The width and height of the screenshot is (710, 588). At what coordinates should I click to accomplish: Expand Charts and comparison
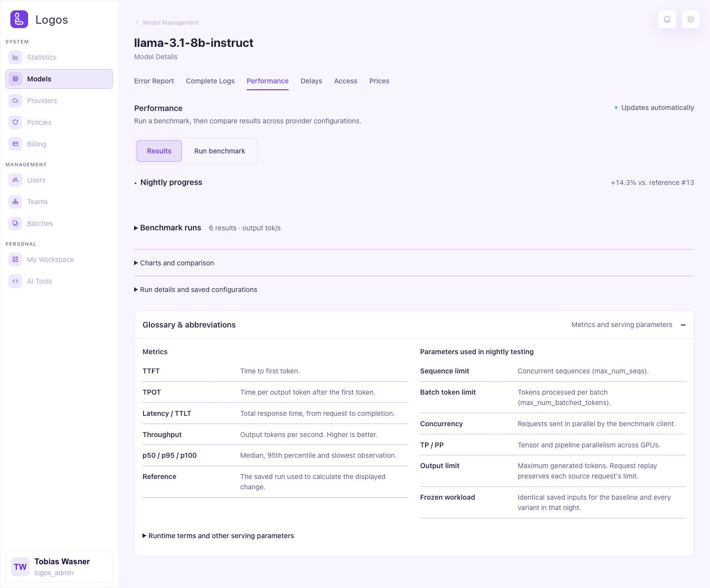pos(174,263)
